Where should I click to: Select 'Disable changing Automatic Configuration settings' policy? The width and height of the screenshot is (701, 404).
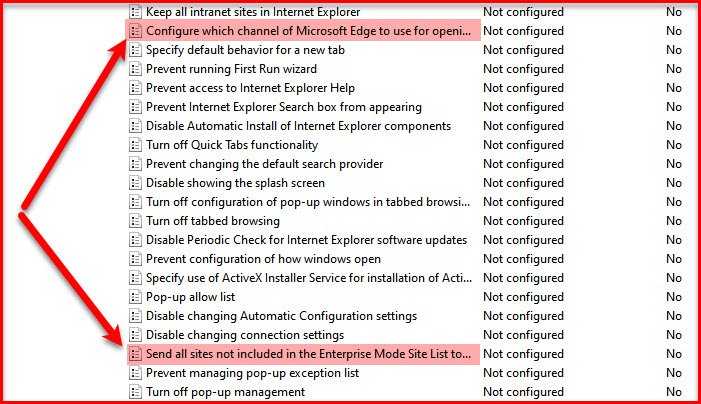point(281,316)
